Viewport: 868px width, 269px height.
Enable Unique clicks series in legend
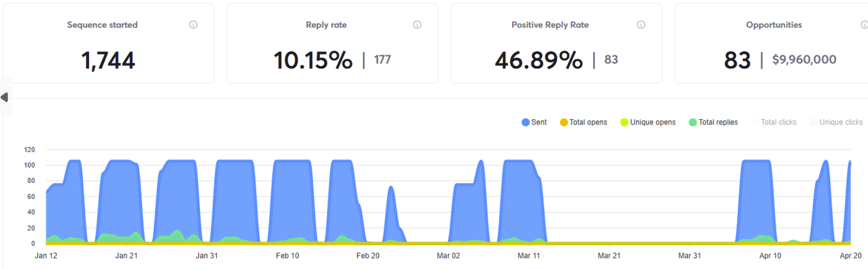[836, 122]
